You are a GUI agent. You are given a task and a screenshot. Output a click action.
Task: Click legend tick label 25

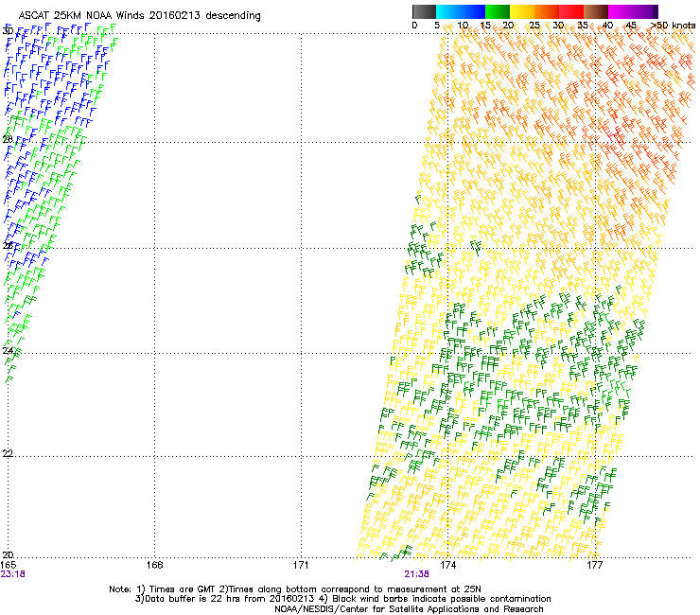pyautogui.click(x=534, y=26)
